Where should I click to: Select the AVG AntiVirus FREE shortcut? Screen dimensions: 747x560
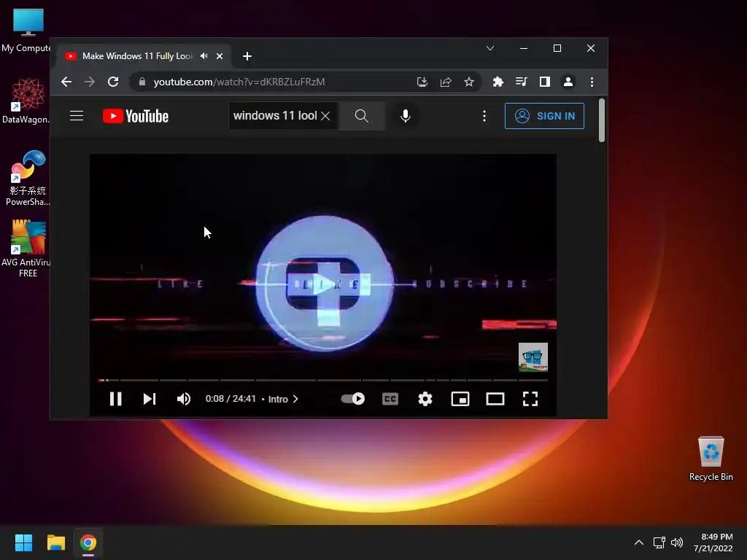(27, 249)
